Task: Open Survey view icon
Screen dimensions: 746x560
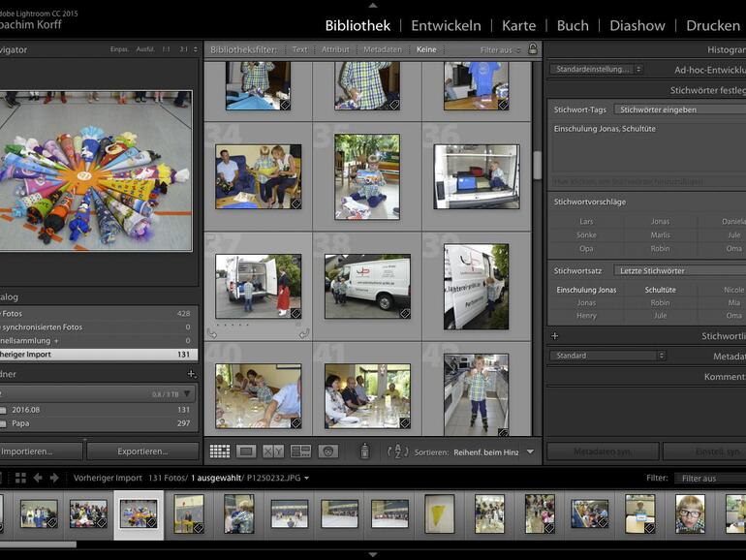Action: (x=300, y=451)
